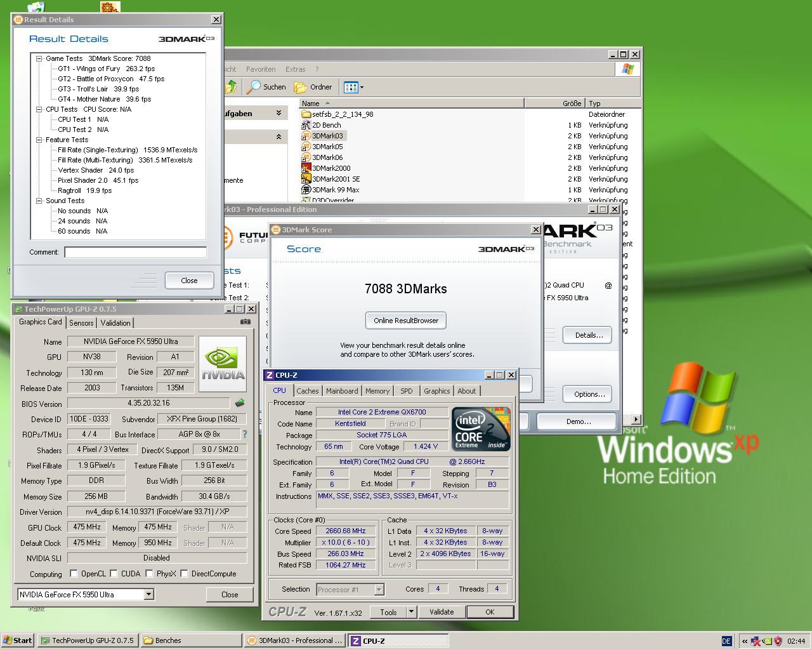Click Close in Result Details window
Screen dimensions: 812x650
click(189, 281)
